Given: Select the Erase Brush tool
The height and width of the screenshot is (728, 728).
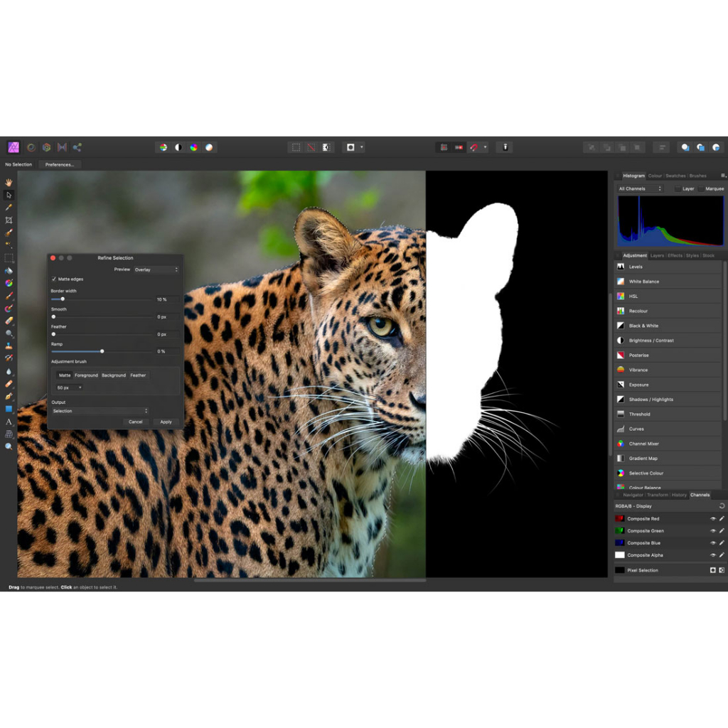Looking at the screenshot, I should [9, 321].
